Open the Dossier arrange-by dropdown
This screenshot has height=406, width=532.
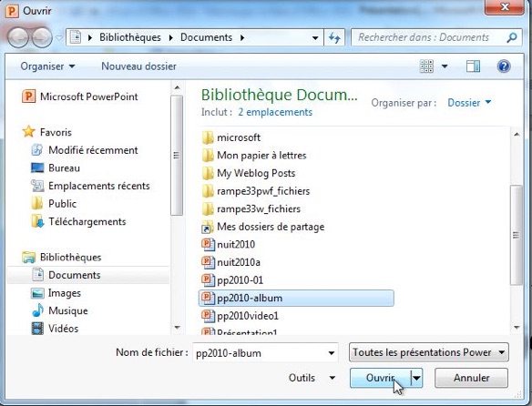[x=469, y=103]
